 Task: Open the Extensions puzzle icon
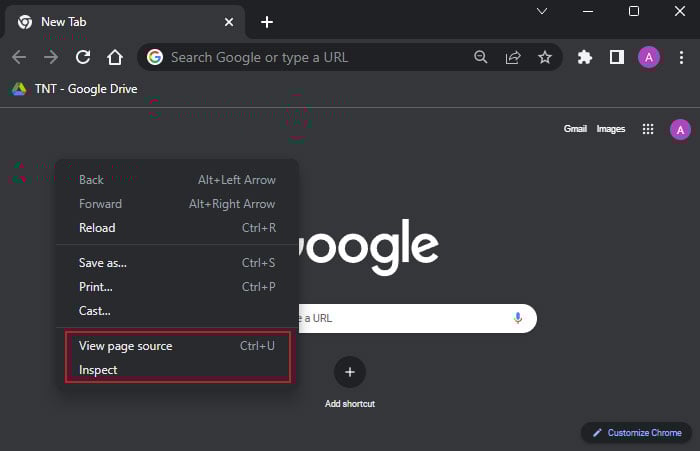[585, 57]
